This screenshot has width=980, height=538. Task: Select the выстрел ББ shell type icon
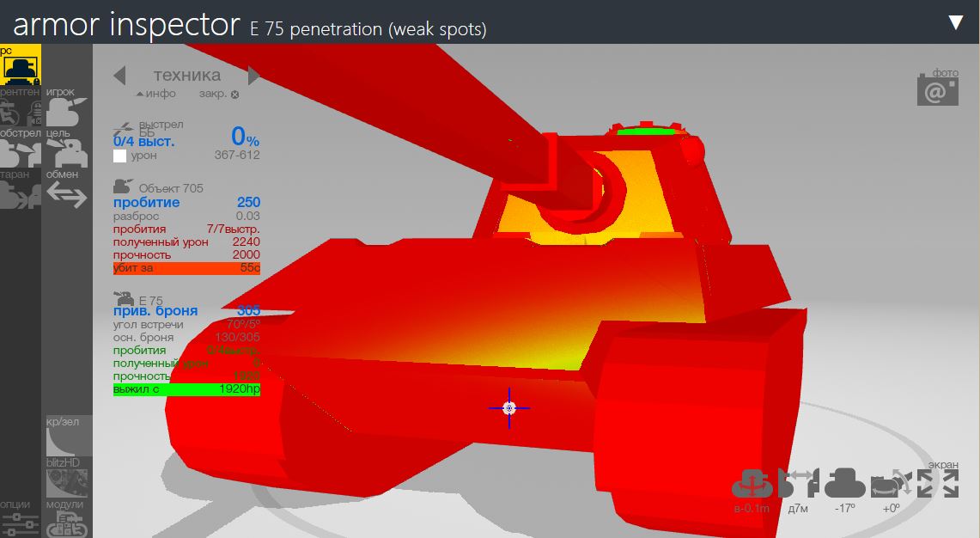[x=124, y=128]
